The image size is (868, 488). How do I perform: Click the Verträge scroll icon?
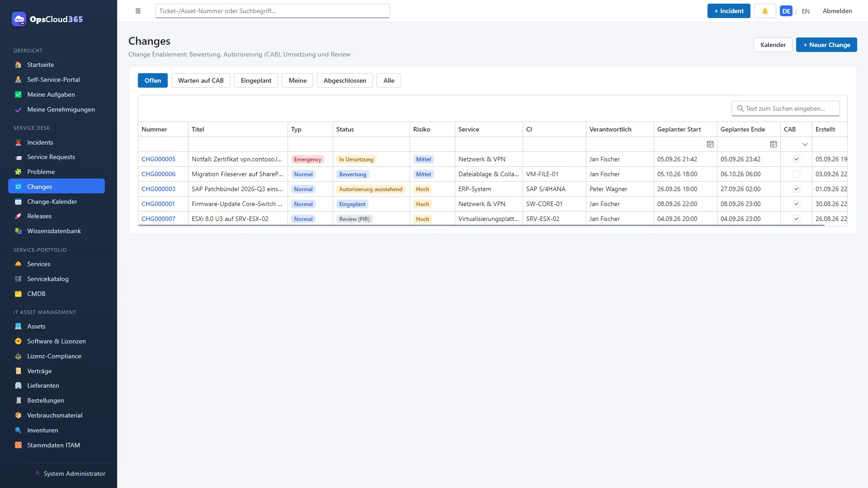(18, 371)
